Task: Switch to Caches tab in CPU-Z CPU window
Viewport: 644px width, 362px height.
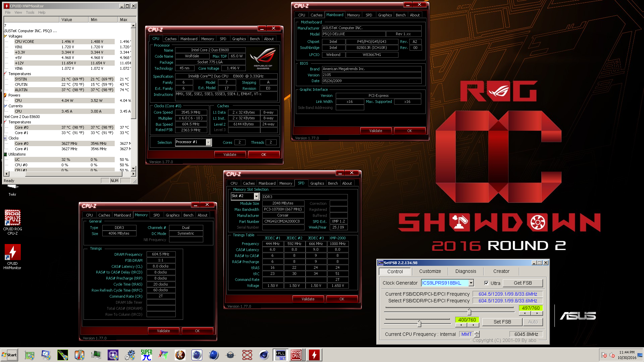Action: click(x=170, y=39)
